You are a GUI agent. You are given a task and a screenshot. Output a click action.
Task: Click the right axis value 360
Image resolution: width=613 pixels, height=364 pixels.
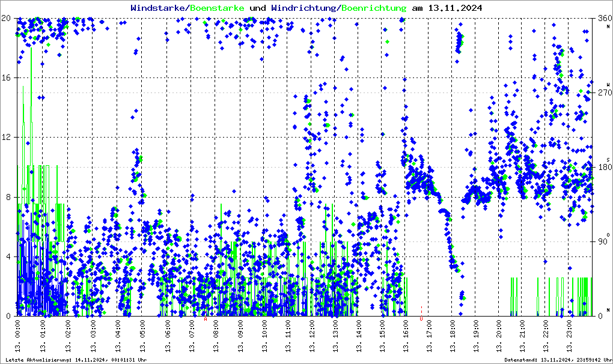pyautogui.click(x=605, y=18)
